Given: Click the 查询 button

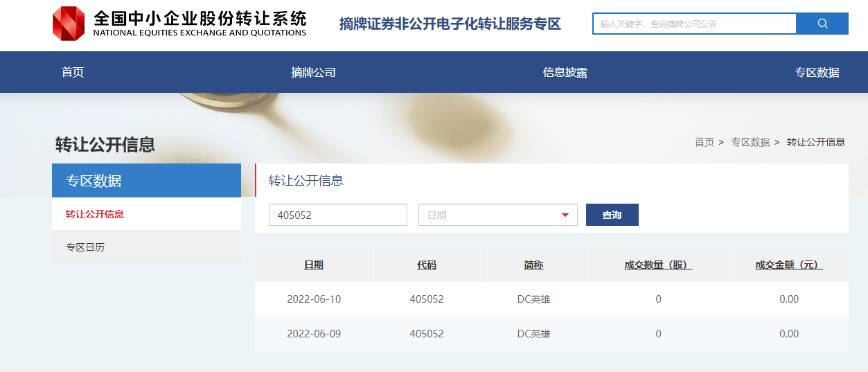Looking at the screenshot, I should (612, 215).
